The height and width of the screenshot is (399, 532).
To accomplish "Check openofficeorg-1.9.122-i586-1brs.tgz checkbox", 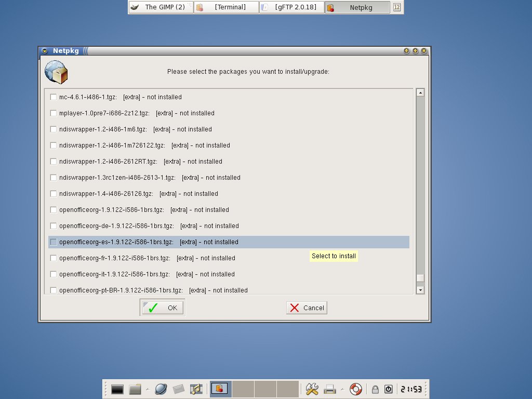I will pyautogui.click(x=54, y=210).
